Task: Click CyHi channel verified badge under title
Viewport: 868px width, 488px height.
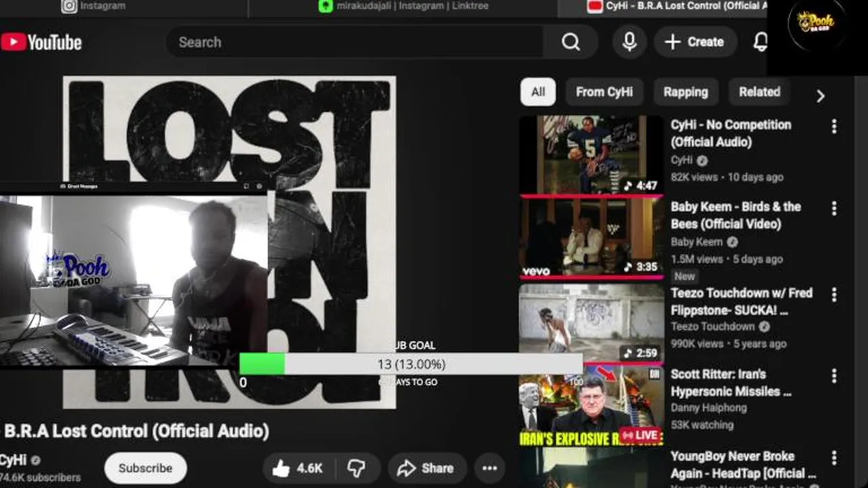Action: (x=36, y=461)
